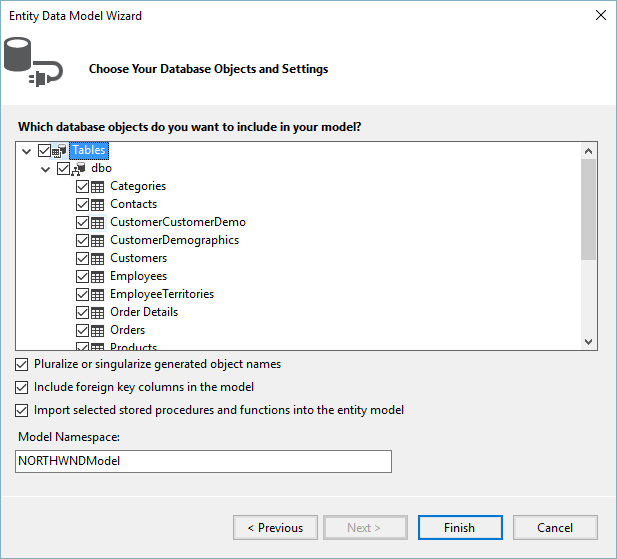Select the Employees tree row

point(139,276)
